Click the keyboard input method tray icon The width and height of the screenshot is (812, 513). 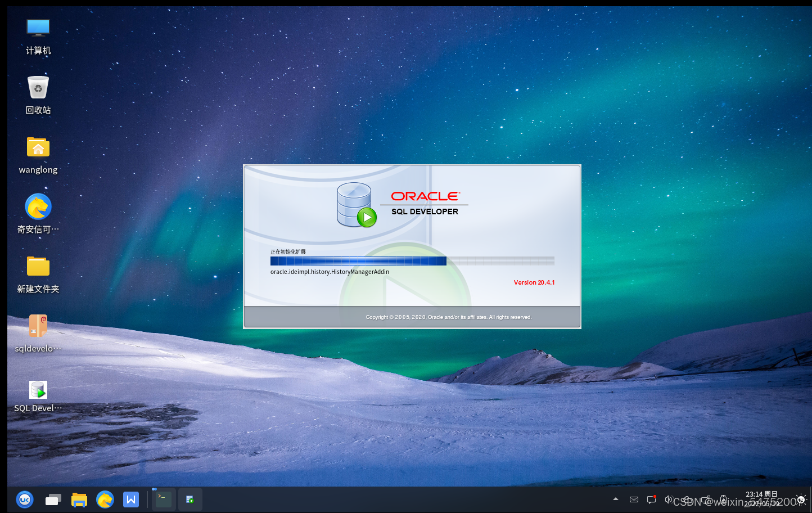point(634,499)
